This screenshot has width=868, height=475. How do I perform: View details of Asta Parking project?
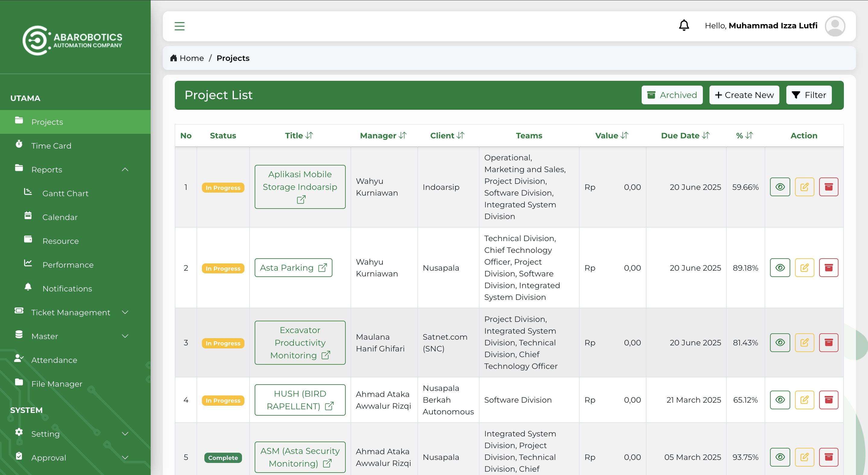[x=780, y=268]
